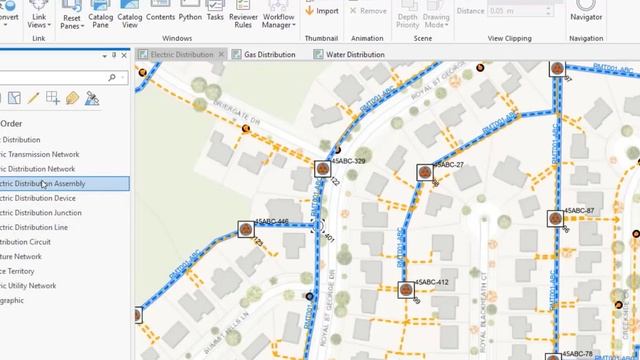Select the Distribution Circuit entry
This screenshot has width=640, height=360.
coord(25,242)
